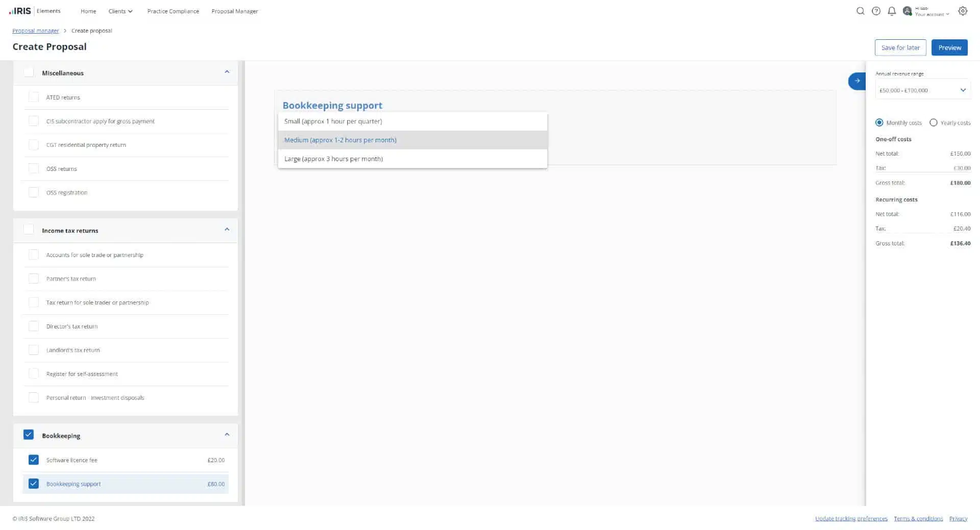Click the IRIS Elements logo
980x530 pixels.
[x=35, y=11]
